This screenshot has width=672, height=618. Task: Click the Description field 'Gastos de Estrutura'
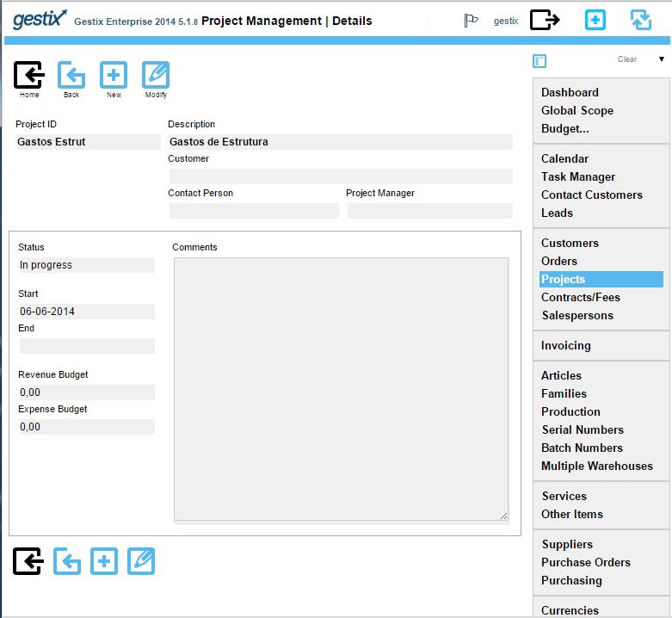[x=341, y=142]
